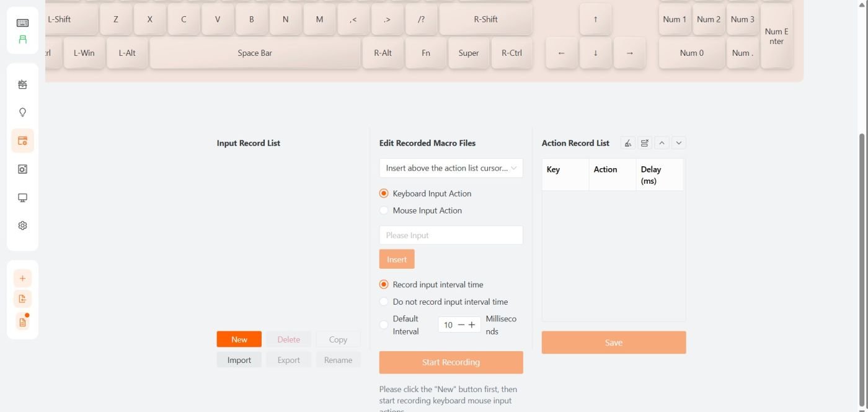Choose Record input interval time option
This screenshot has height=412, width=868.
pyautogui.click(x=384, y=285)
